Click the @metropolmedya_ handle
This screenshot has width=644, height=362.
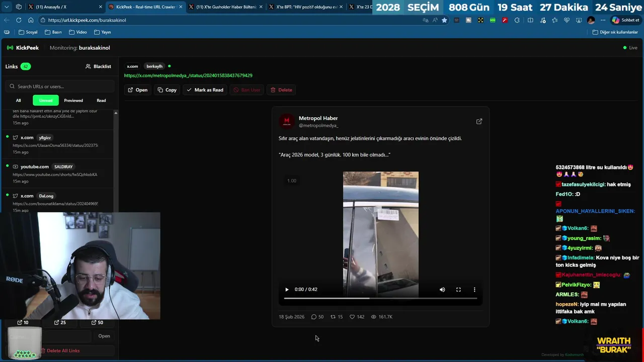318,125
